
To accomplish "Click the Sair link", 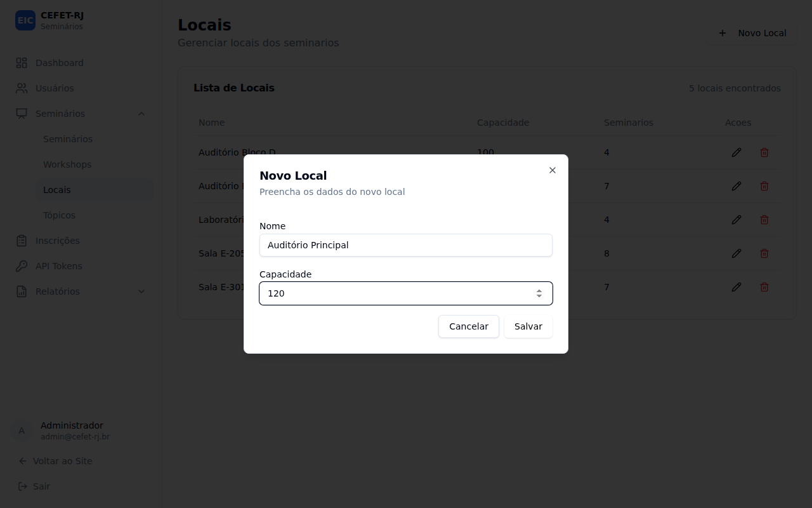I will 41,486.
